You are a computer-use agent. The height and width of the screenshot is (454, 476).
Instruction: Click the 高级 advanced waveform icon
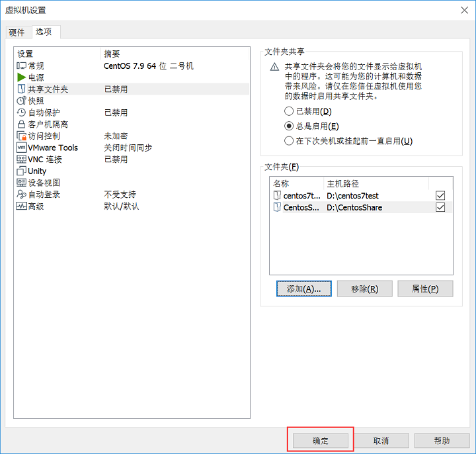[x=21, y=206]
